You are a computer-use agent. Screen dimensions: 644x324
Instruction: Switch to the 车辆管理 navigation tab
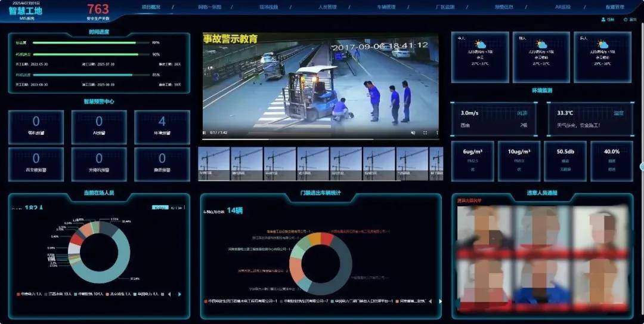(386, 7)
